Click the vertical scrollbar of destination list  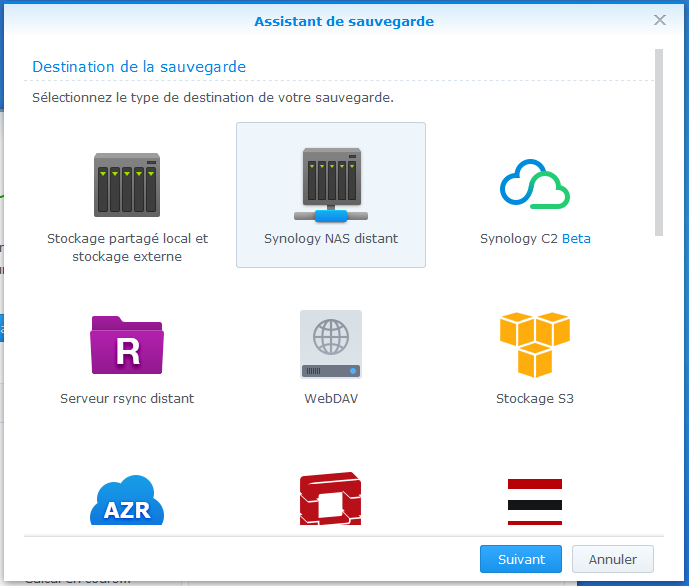coord(659,140)
